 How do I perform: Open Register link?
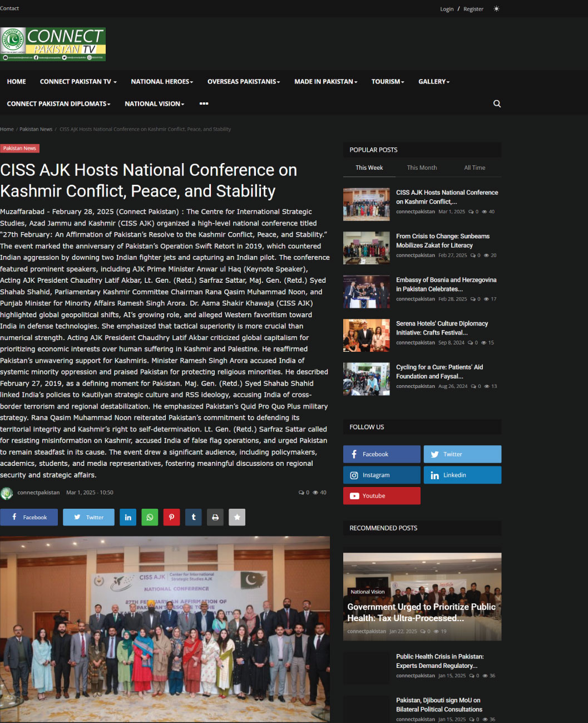pyautogui.click(x=473, y=9)
